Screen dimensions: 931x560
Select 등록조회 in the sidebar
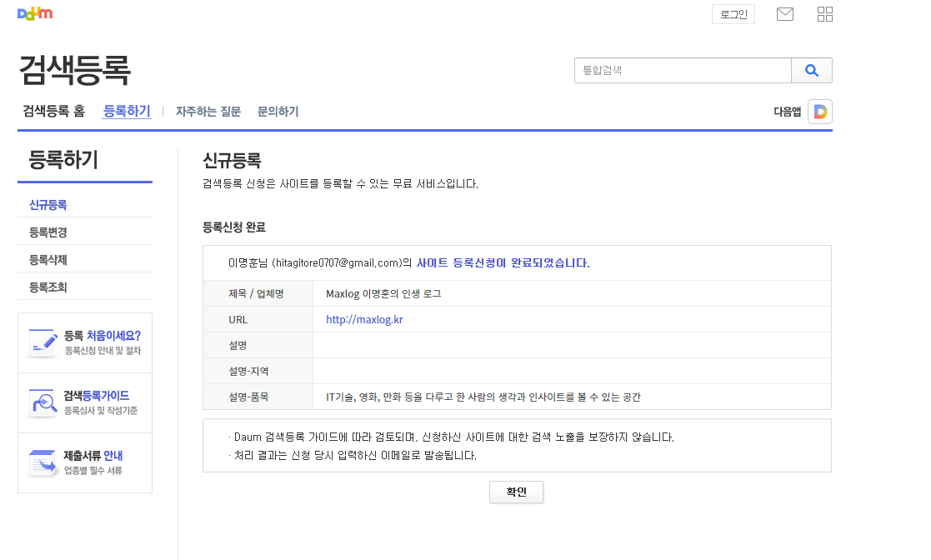pyautogui.click(x=48, y=287)
